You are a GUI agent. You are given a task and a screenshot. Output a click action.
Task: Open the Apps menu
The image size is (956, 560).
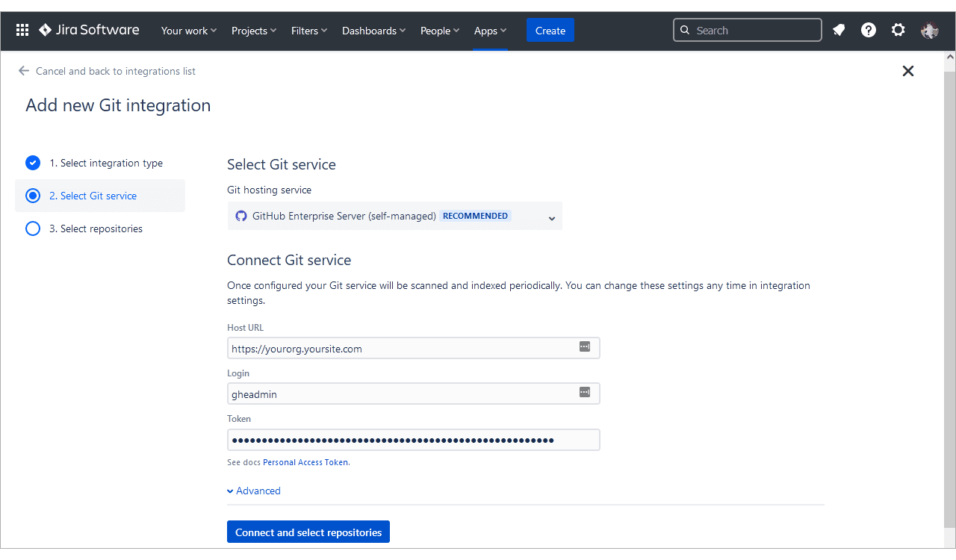[490, 31]
